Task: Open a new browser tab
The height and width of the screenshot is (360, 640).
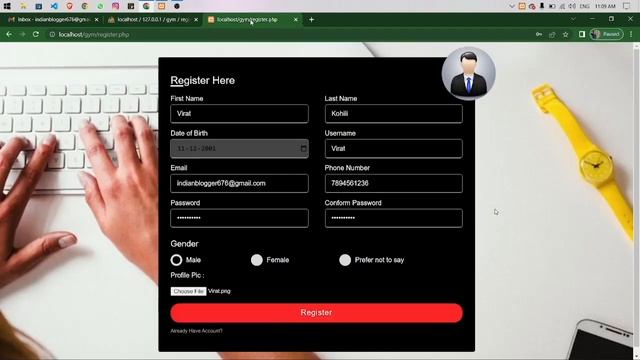Action: pos(311,20)
